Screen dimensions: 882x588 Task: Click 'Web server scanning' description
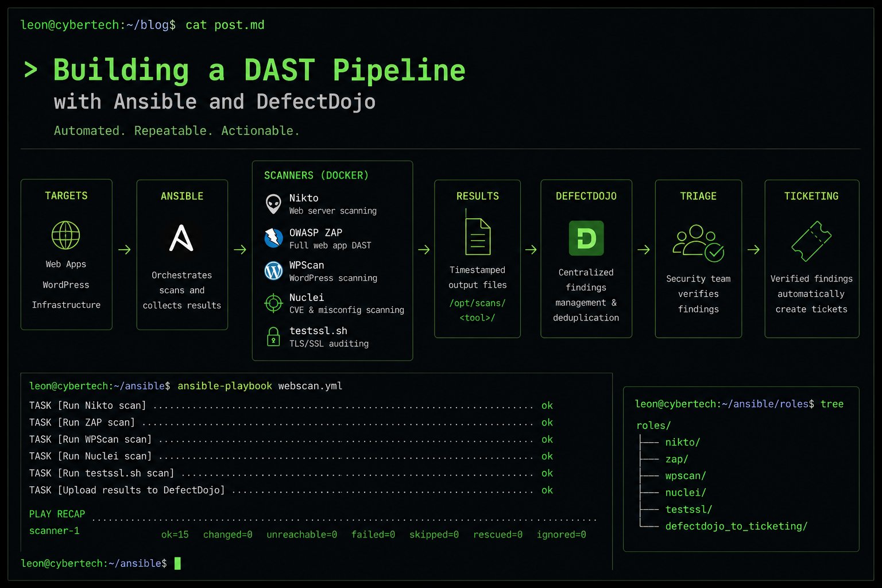pos(333,211)
